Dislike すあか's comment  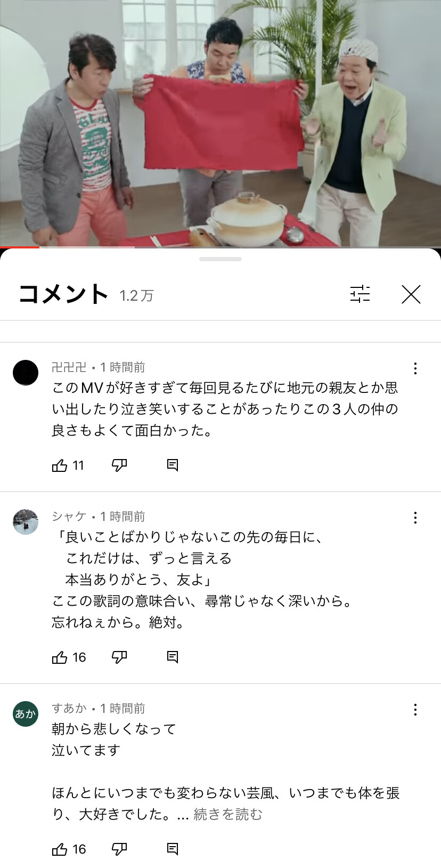(x=119, y=849)
